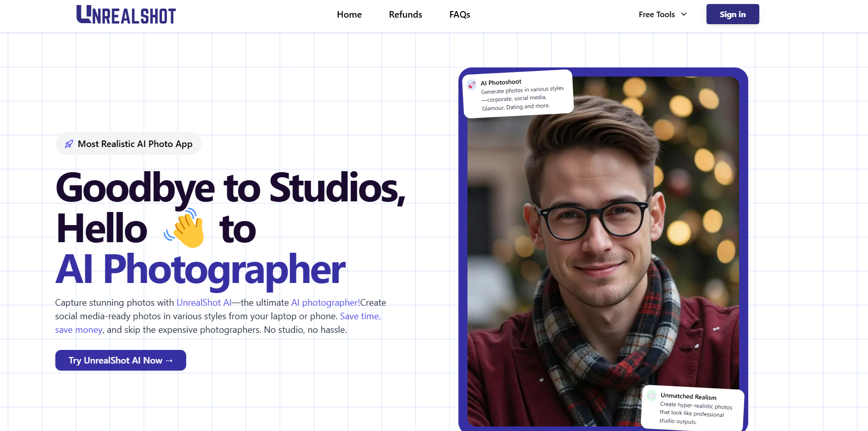868x431 pixels.
Task: Follow the UnrealShot AI text link
Action: (x=204, y=303)
